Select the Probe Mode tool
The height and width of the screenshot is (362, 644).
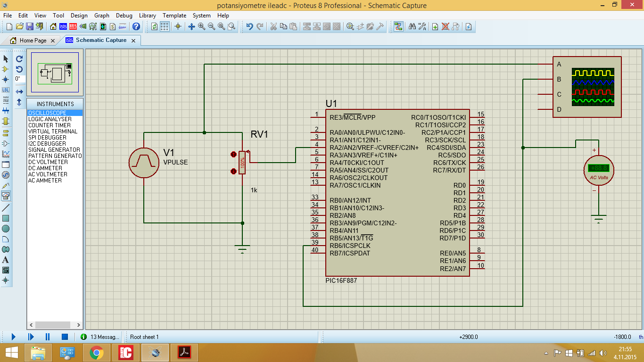click(6, 185)
